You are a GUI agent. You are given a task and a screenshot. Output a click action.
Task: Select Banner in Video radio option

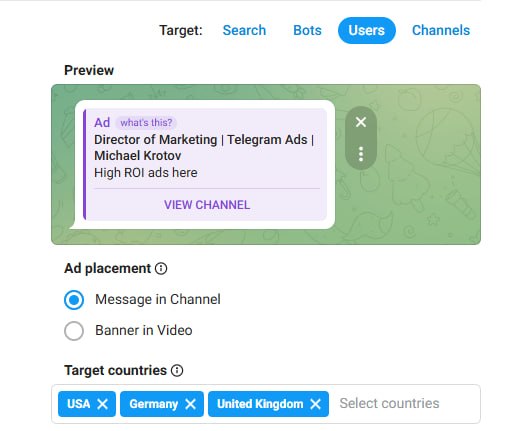tap(74, 331)
